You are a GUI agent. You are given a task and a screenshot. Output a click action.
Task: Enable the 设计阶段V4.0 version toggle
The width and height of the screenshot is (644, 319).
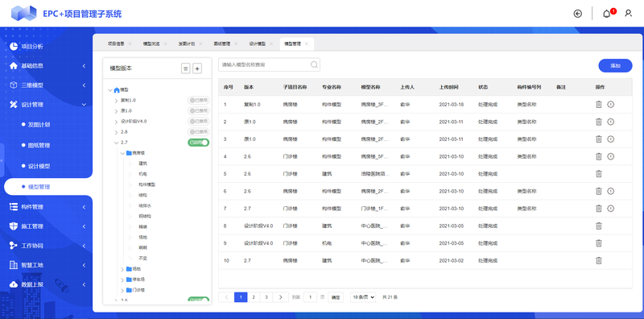pos(198,122)
